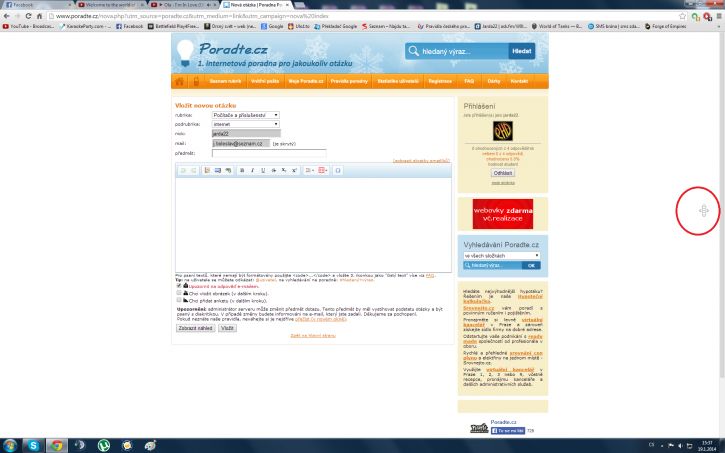
Task: Open Chrome from taskbar
Action: (x=57, y=446)
